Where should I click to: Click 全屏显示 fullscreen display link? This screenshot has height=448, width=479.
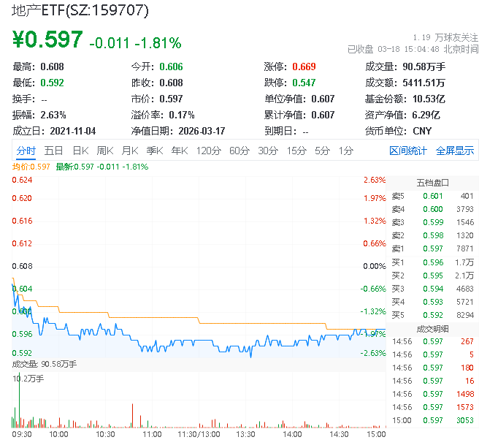point(455,151)
